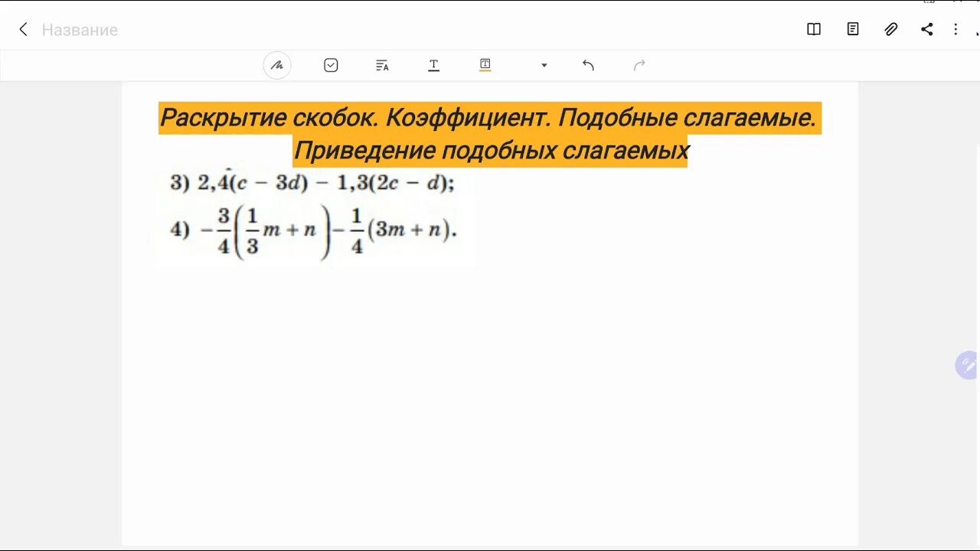Select the handwriting pen tool

[x=277, y=65]
